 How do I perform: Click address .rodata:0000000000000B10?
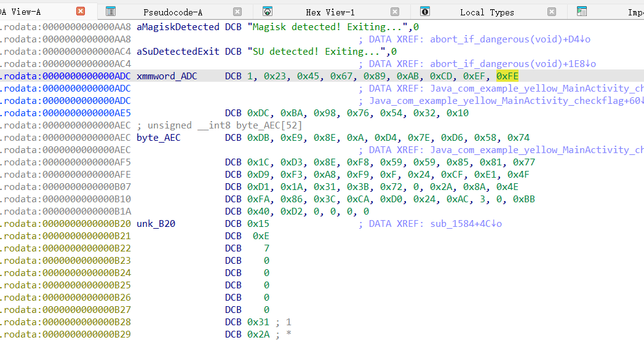click(65, 200)
